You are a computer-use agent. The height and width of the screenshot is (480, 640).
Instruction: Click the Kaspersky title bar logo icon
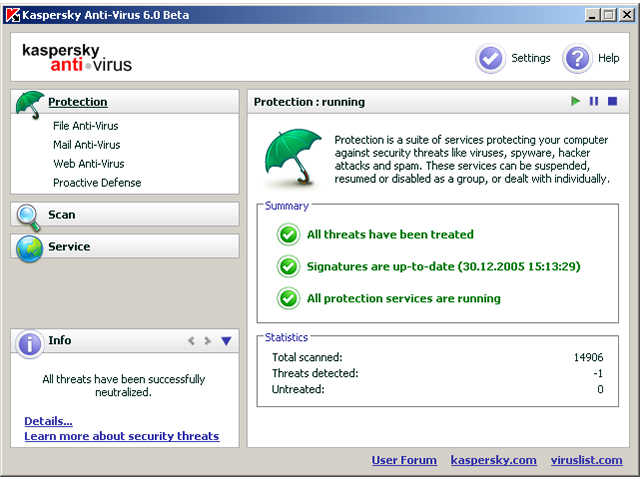point(13,15)
